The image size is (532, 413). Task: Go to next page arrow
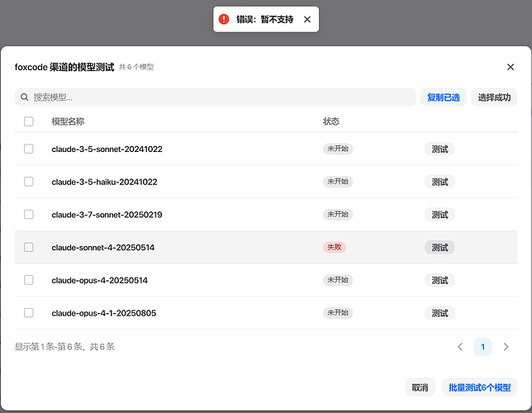click(506, 347)
